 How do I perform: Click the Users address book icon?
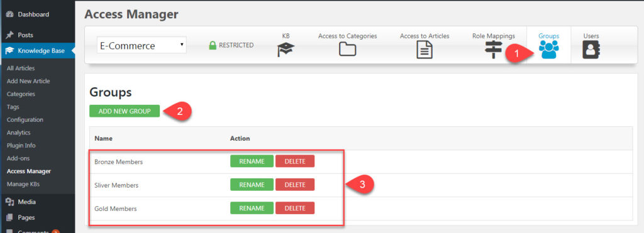click(x=591, y=50)
